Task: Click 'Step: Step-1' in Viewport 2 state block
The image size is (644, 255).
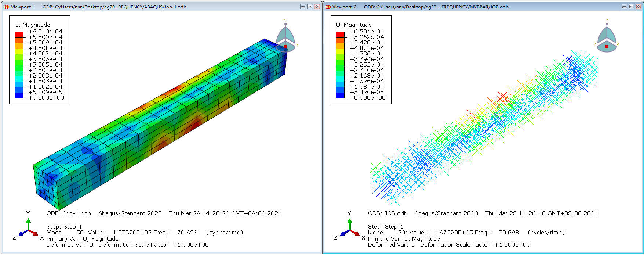Action: [x=386, y=227]
